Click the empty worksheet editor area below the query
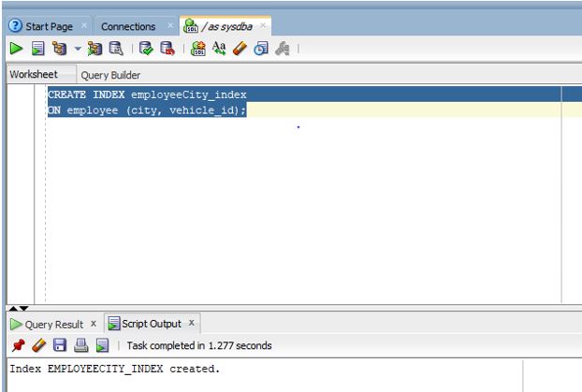The width and height of the screenshot is (582, 392). 302,211
